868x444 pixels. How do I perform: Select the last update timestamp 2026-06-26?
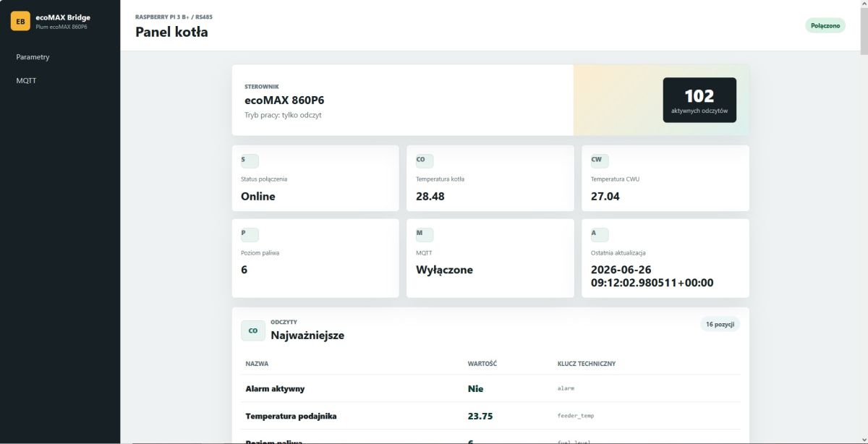pos(652,276)
